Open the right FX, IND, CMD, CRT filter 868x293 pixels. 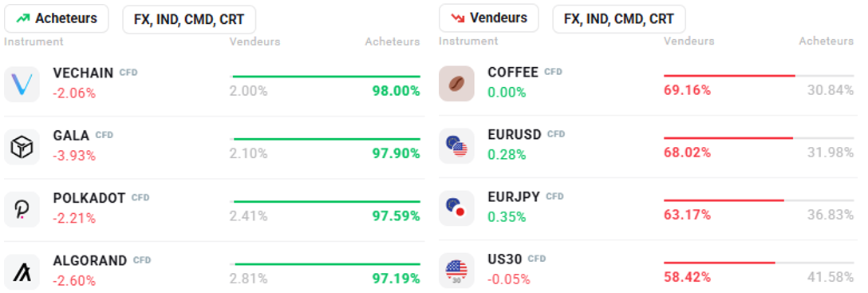click(x=619, y=19)
